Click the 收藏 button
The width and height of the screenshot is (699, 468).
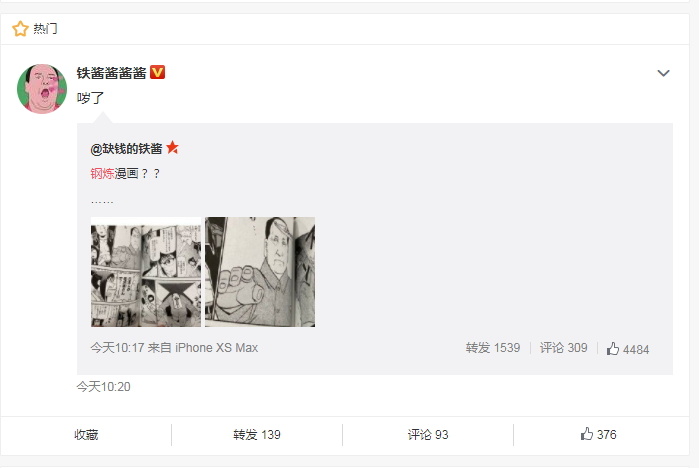click(x=86, y=435)
